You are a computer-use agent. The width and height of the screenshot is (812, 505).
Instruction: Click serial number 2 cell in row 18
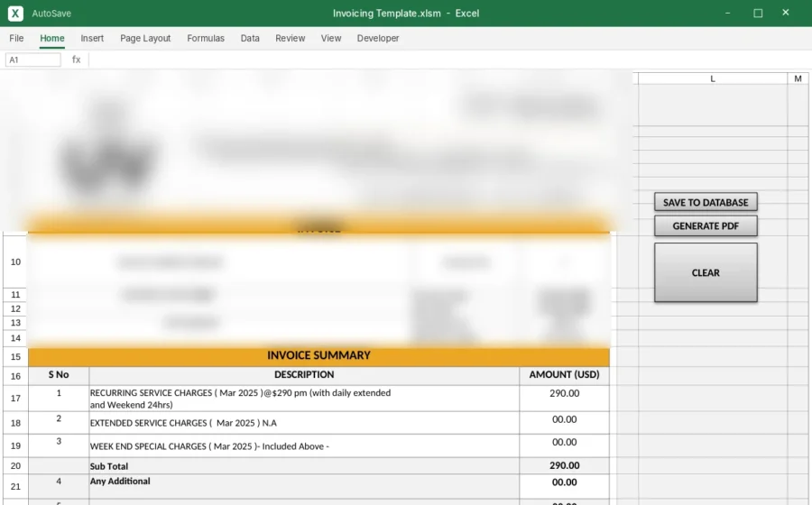click(x=59, y=423)
